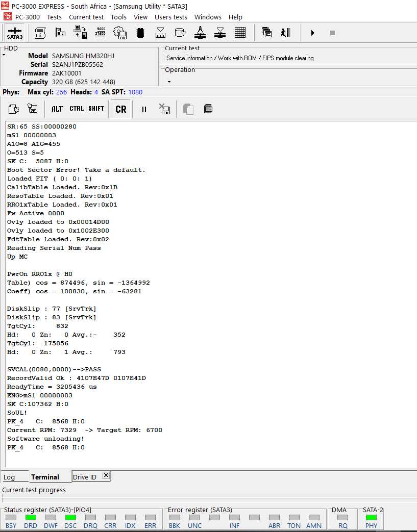Click the DMA RQ indicator
The height and width of the screenshot is (532, 417).
coord(342,517)
